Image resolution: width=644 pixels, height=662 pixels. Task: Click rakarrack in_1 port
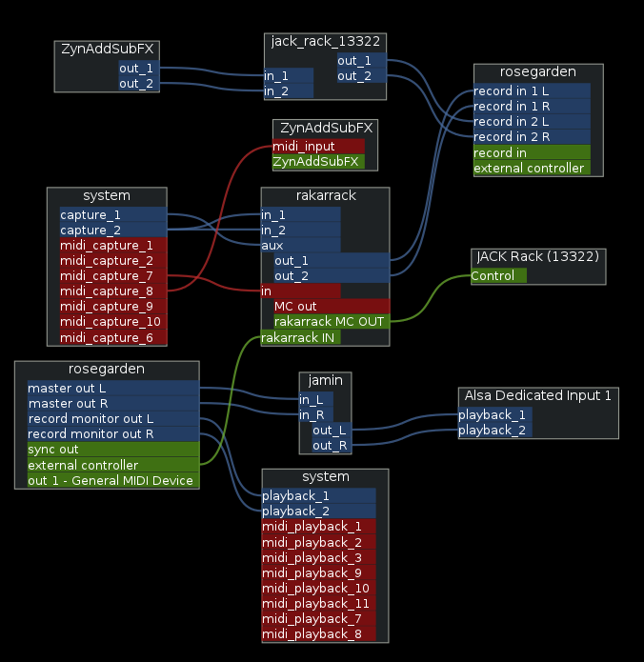[301, 214]
